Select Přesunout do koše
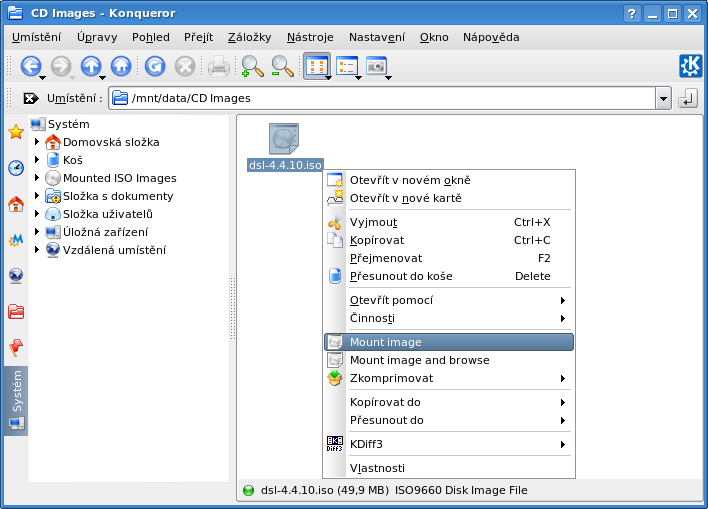 449,276
